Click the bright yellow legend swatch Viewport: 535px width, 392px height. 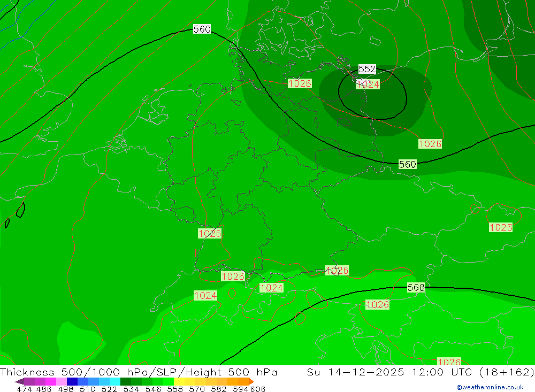(x=179, y=381)
